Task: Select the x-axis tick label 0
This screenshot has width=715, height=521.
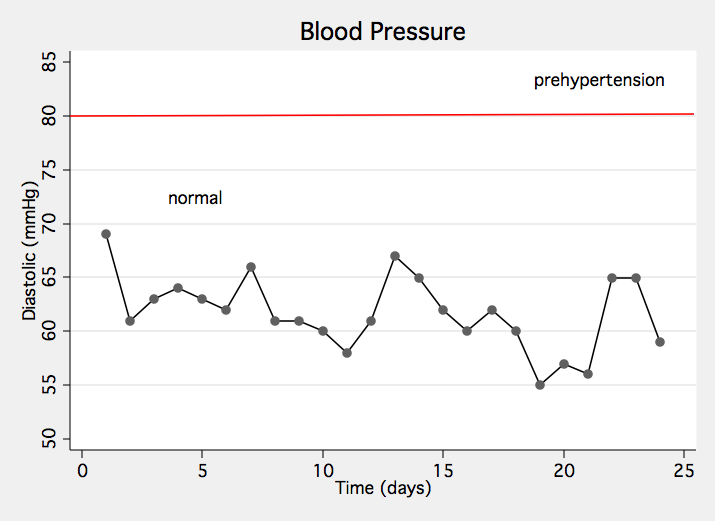Action: 82,470
